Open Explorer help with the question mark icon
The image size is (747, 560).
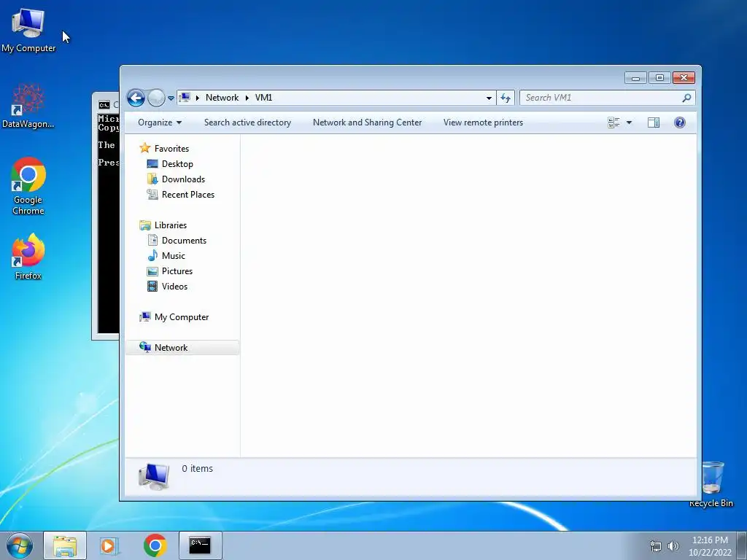point(680,122)
